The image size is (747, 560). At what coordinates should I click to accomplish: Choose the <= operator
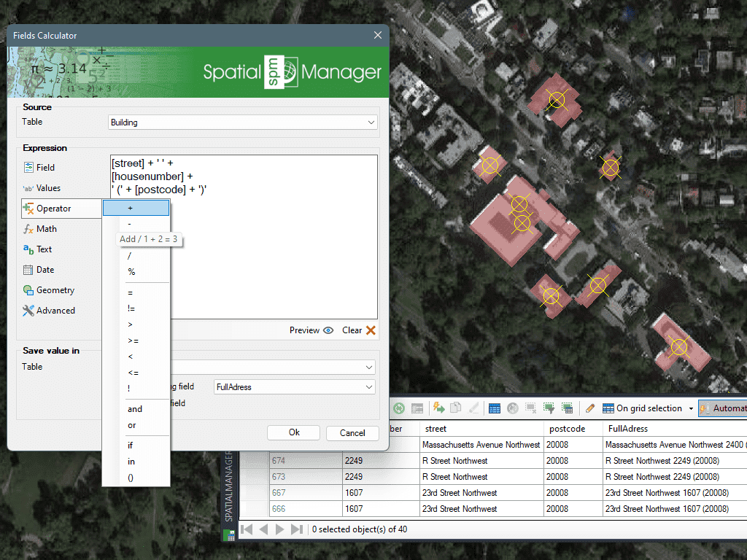[136, 373]
